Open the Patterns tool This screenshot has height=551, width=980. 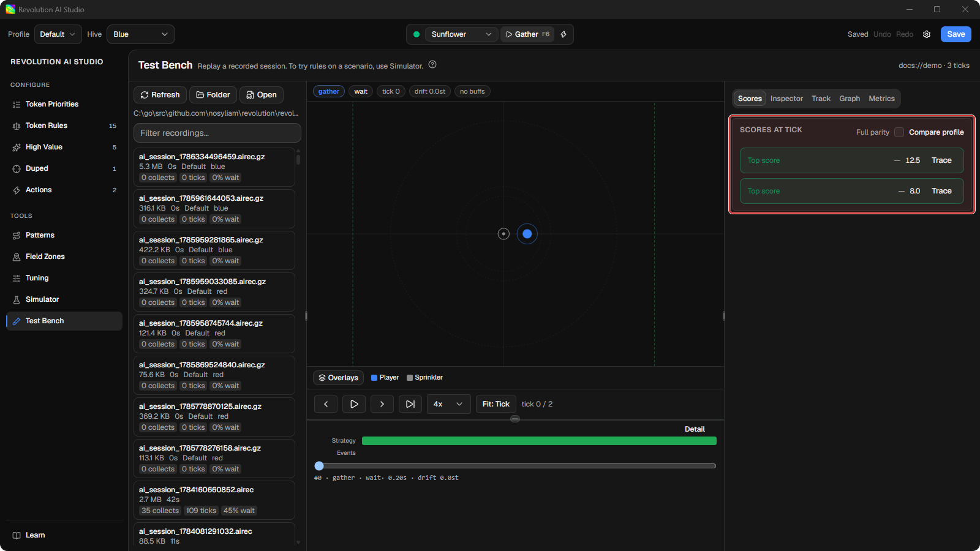point(64,235)
